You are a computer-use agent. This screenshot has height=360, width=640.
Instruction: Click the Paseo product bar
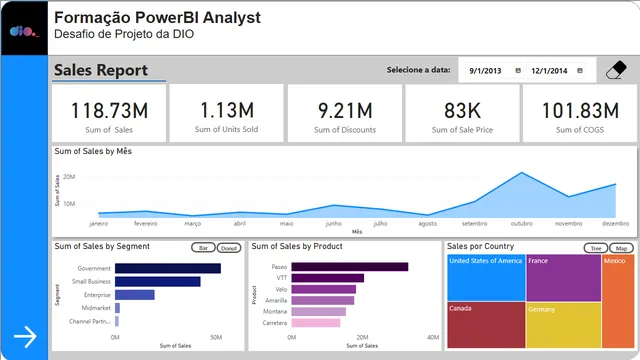(x=350, y=267)
